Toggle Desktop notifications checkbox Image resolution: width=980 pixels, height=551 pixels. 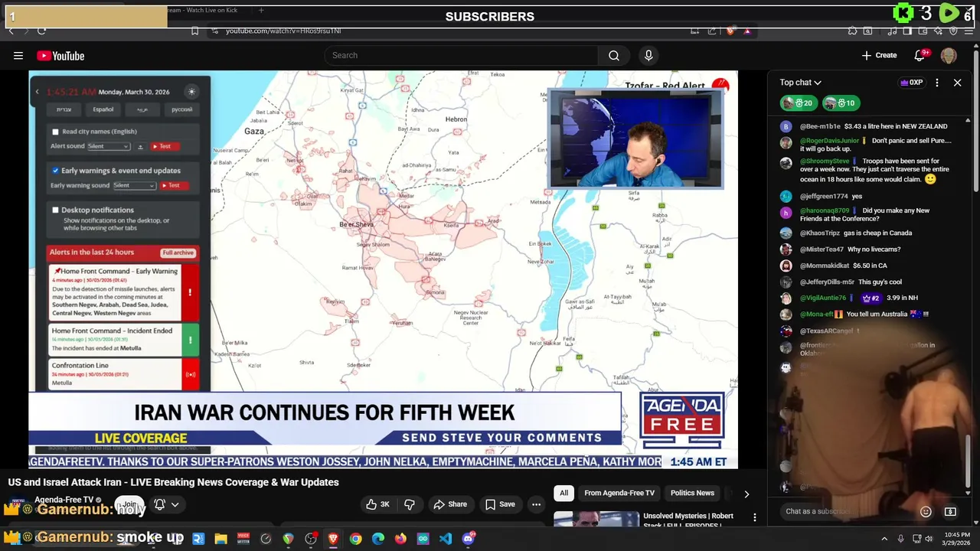pos(55,210)
